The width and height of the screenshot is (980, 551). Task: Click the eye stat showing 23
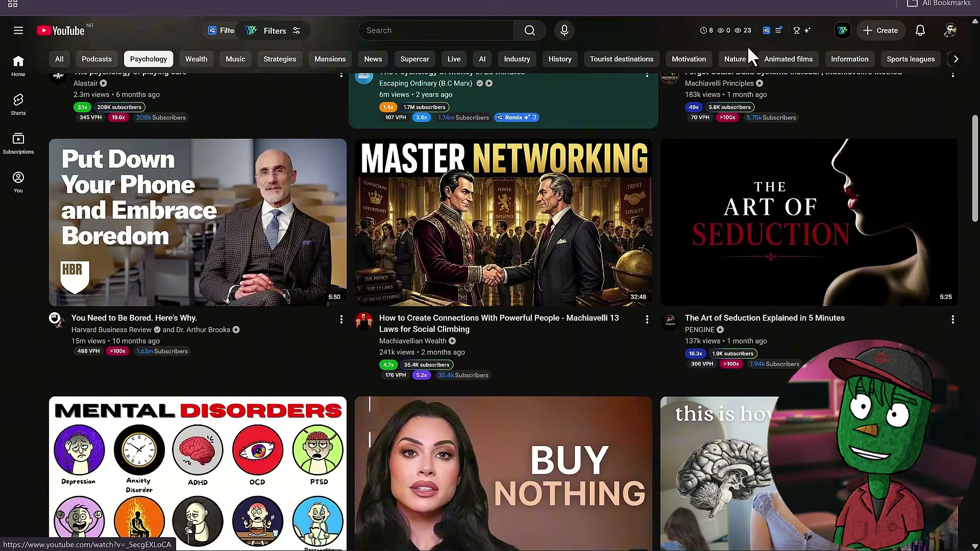(743, 31)
